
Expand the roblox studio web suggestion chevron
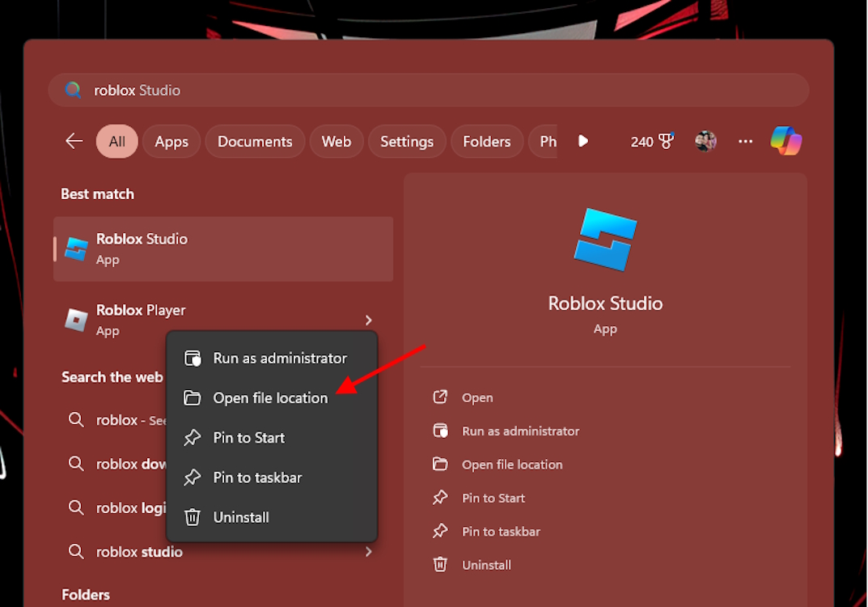pyautogui.click(x=369, y=552)
